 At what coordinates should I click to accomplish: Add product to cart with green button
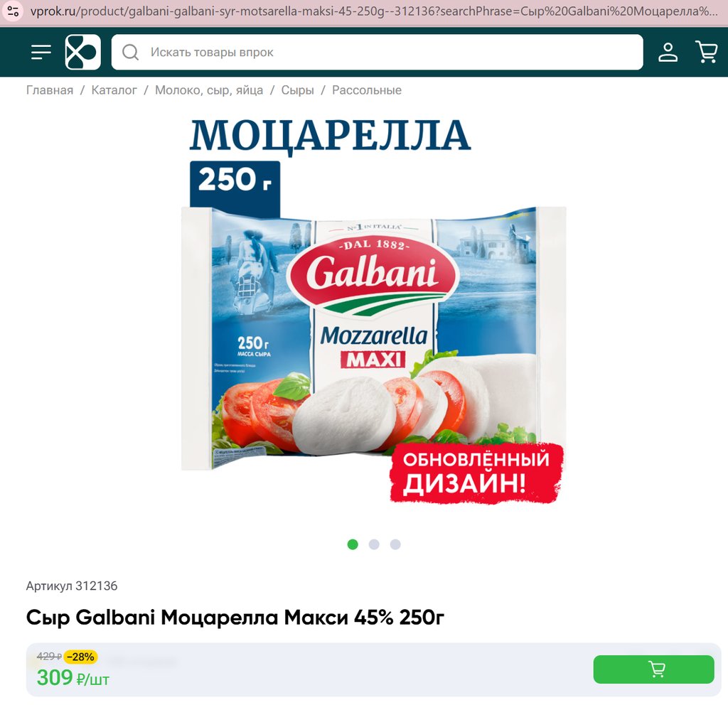point(653,669)
